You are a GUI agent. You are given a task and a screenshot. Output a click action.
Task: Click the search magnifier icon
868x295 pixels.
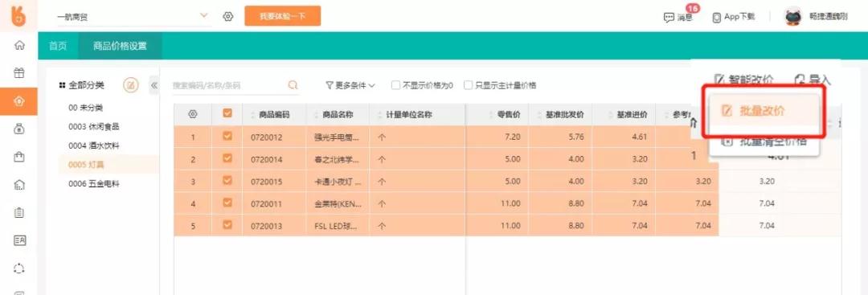coord(293,85)
